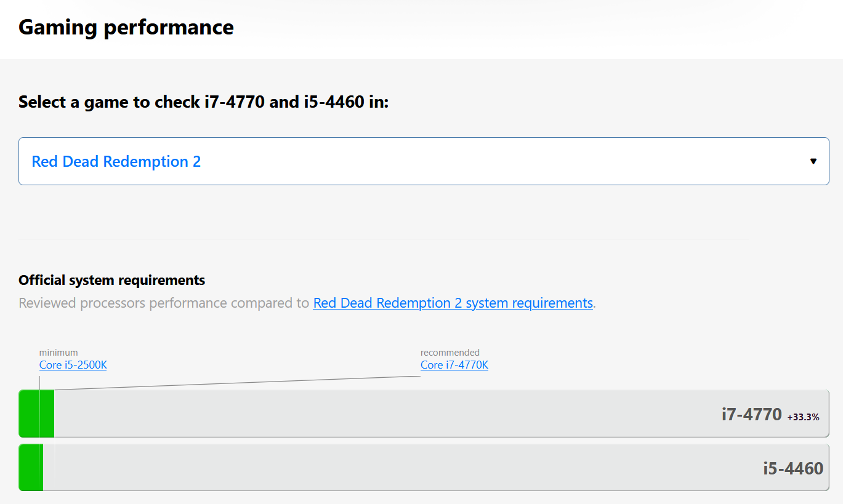Image resolution: width=843 pixels, height=504 pixels.
Task: Open the Red Dead Redemption 2 game selector
Action: (424, 161)
